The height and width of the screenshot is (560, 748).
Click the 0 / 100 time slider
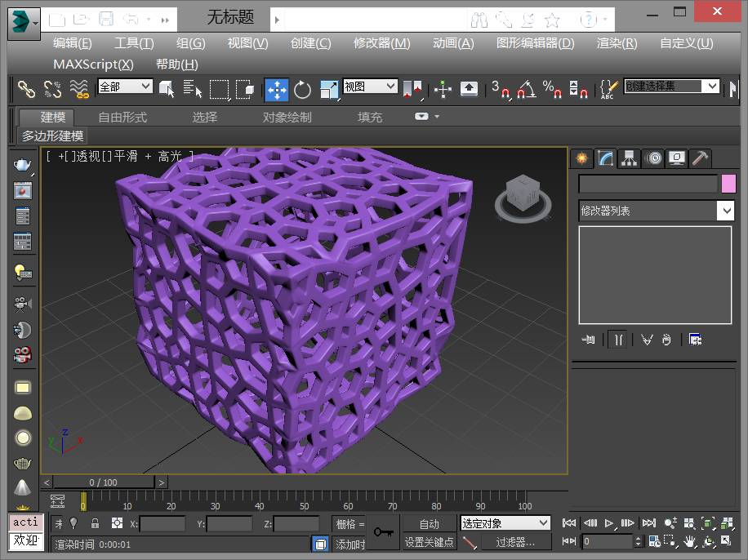pos(104,482)
